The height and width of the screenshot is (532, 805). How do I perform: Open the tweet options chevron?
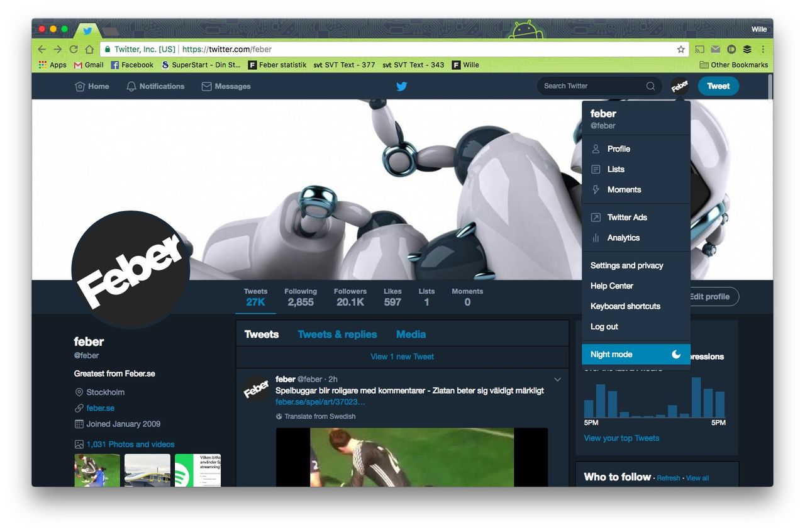557,379
